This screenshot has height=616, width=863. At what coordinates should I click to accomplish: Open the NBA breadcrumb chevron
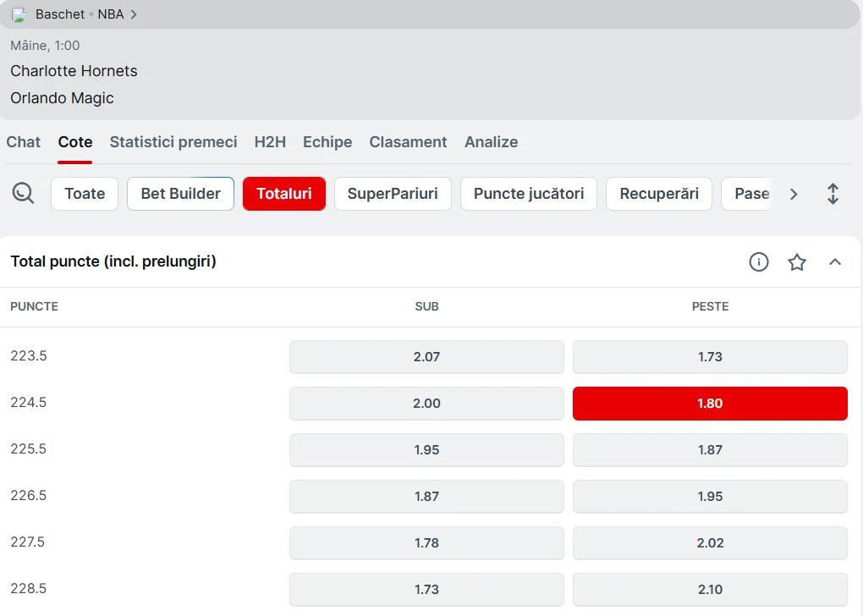coord(134,14)
